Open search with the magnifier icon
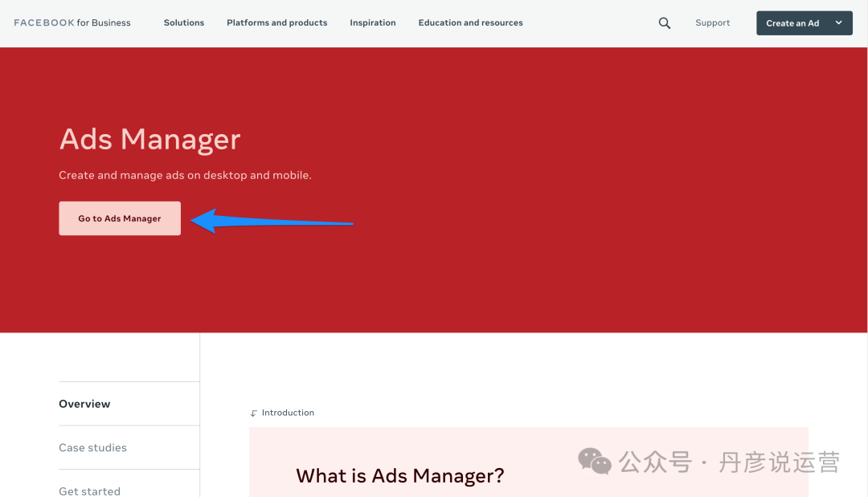 click(665, 23)
